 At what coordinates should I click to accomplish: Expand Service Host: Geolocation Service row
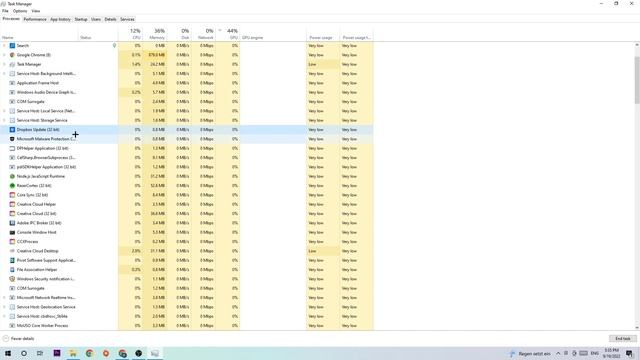[x=4, y=307]
